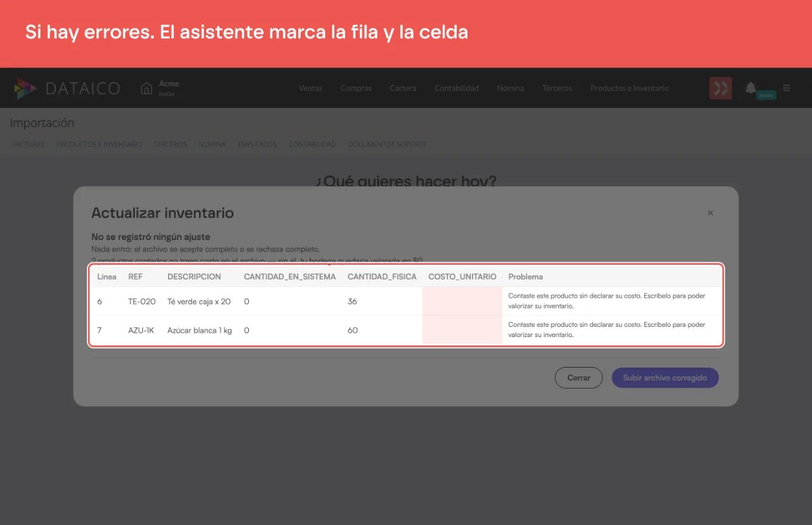Click the empty cost cell for AZU-1K

click(462, 330)
